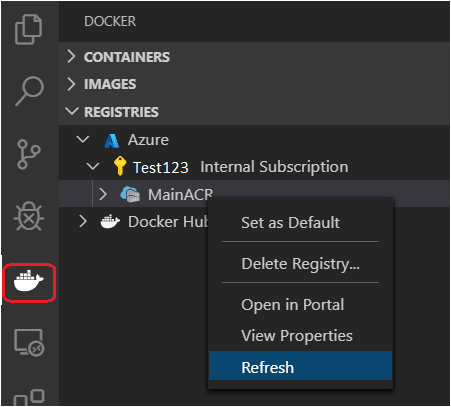Choose Delete Registry... from menu
Screen dimensions: 451x407
click(300, 264)
